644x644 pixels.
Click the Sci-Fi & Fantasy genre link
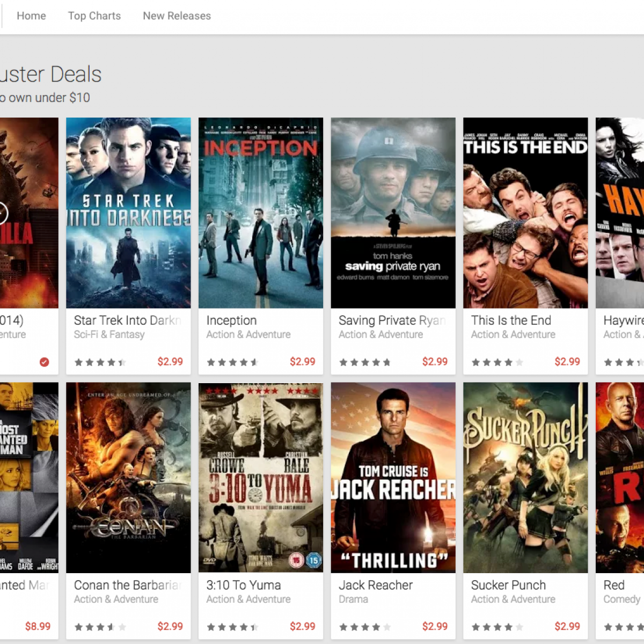click(x=109, y=334)
